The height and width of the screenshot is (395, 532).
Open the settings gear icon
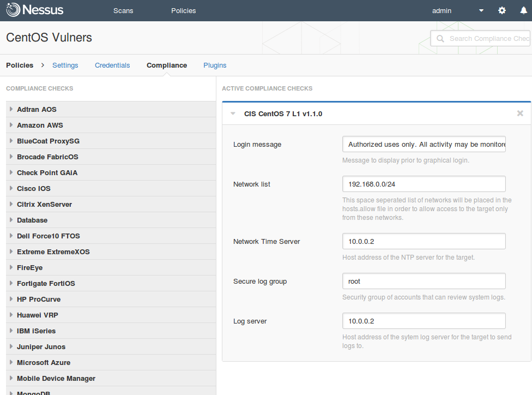[x=502, y=10]
